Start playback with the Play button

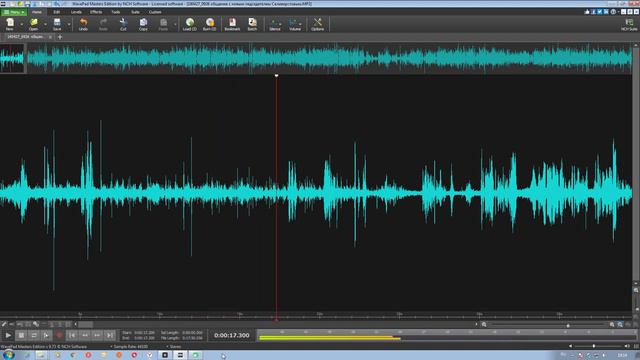coord(8,336)
